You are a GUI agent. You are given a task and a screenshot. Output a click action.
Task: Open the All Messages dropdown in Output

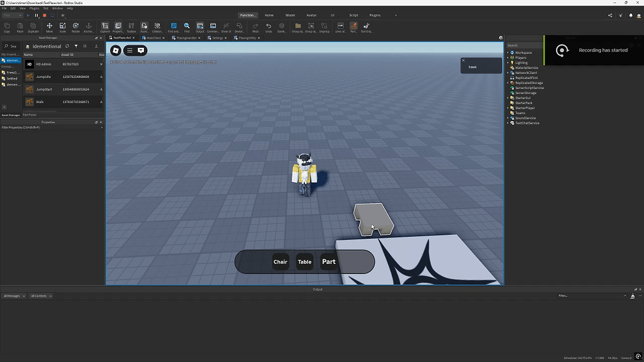coord(13,295)
